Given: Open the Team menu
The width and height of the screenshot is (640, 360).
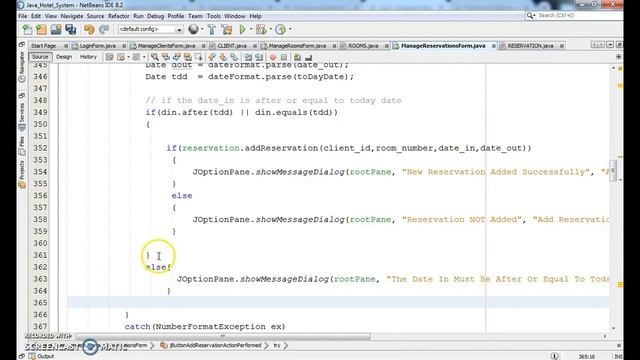Looking at the screenshot, I should [x=195, y=16].
